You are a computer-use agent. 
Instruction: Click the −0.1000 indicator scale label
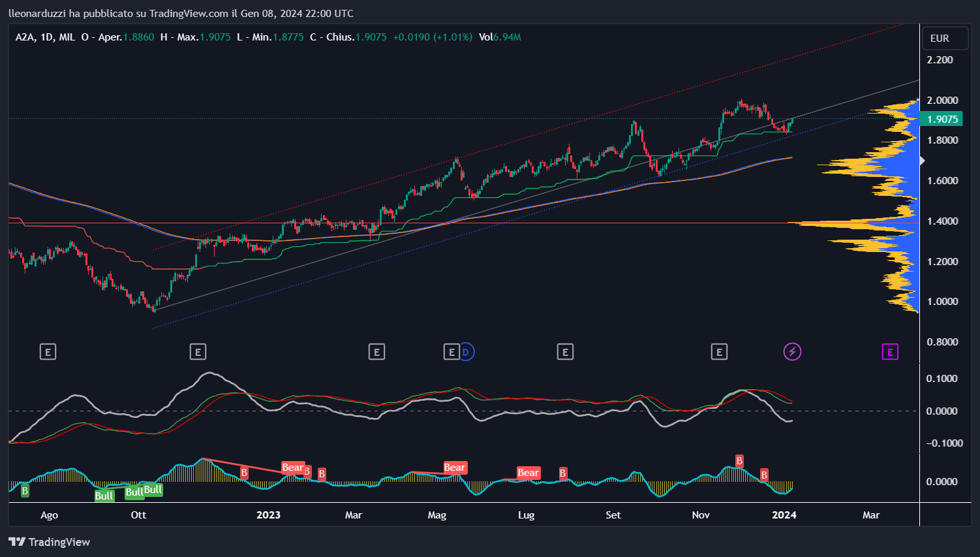point(945,443)
